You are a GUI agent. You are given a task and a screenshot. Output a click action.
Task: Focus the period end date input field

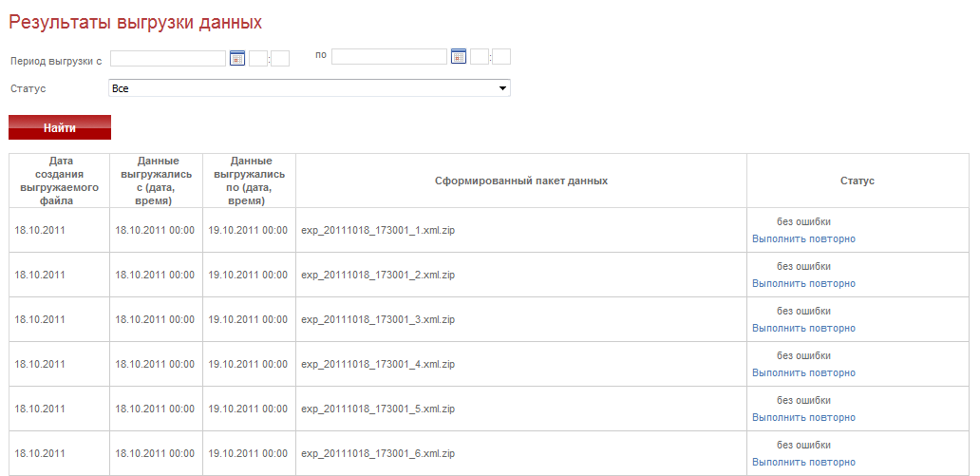pos(389,56)
